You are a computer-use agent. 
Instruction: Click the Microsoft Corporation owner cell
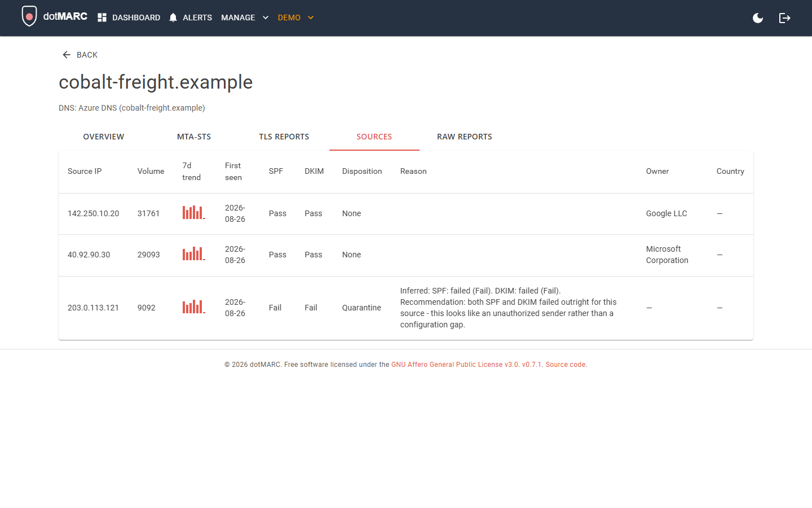(667, 255)
